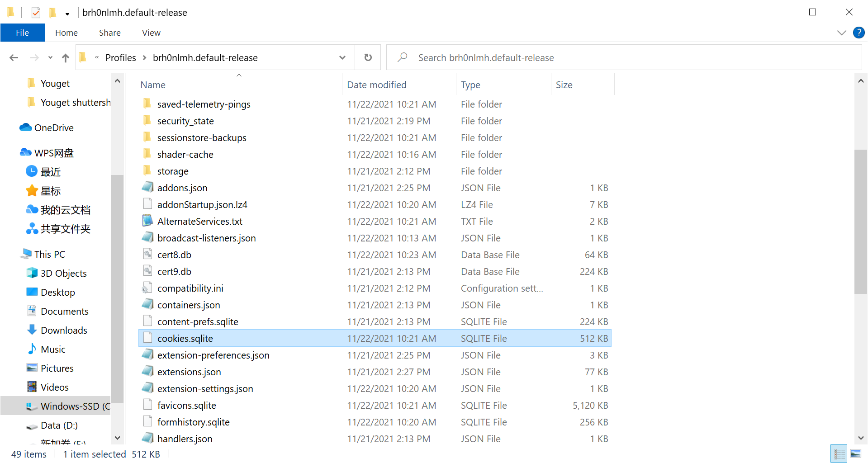
Task: Select the containers.json file
Action: [x=189, y=305]
